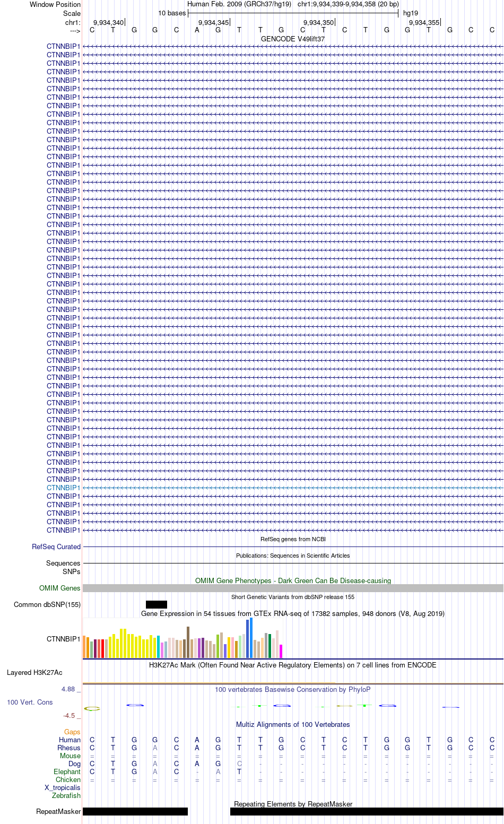Viewport: 504px width, 824px height.
Task: Open Repeating Elements by RepeatMasker title
Action: pos(293,804)
